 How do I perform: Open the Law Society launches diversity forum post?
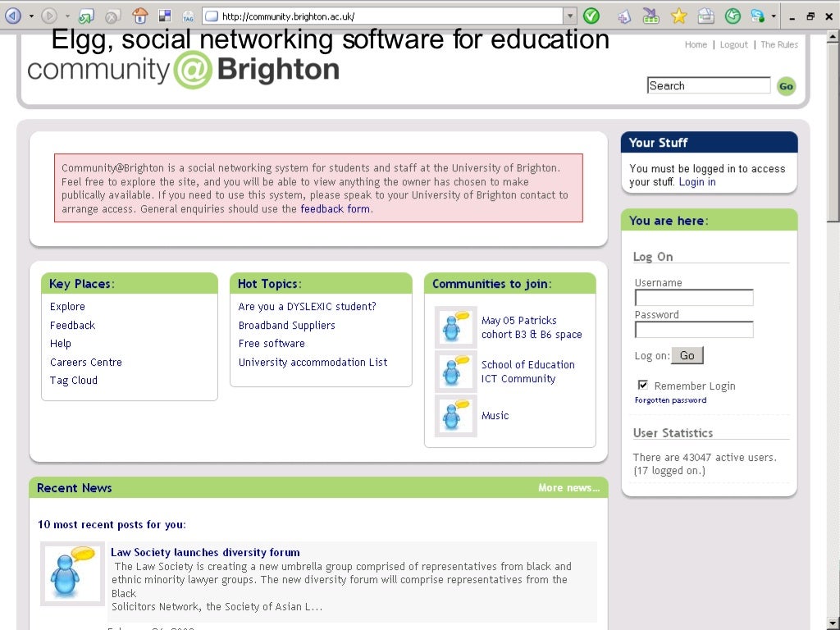tap(205, 552)
